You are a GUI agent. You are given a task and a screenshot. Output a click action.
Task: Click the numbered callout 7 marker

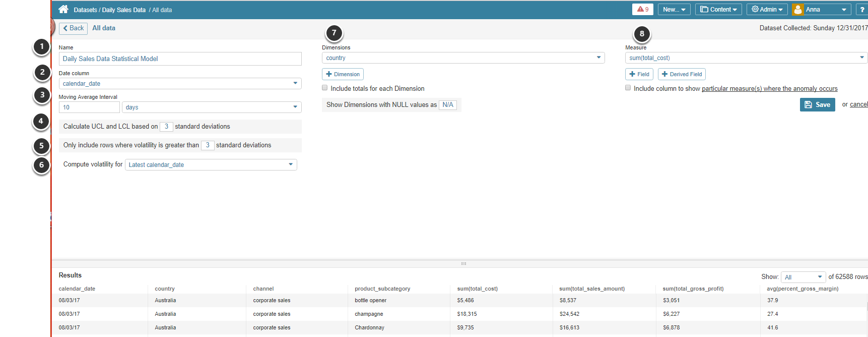334,33
